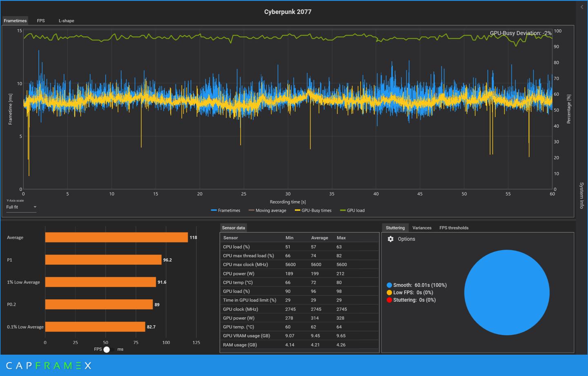Switch to the Variances tab

click(422, 228)
